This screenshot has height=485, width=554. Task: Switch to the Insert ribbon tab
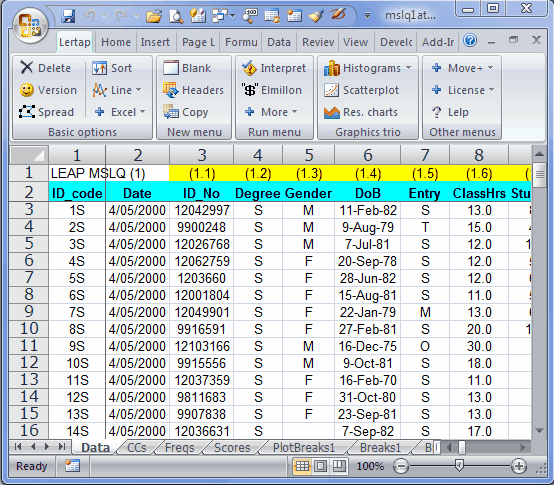[x=155, y=42]
